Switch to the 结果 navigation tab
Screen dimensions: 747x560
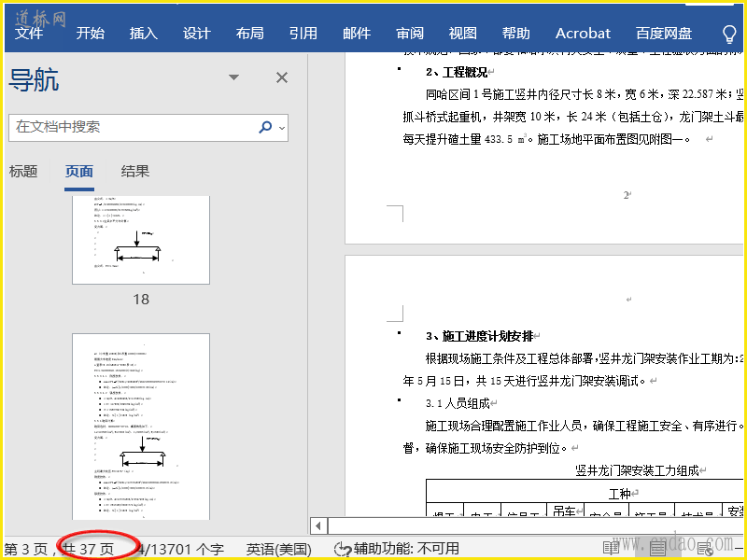point(135,171)
